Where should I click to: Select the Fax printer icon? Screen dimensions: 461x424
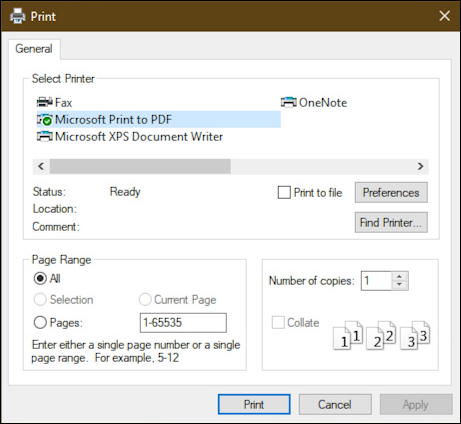point(44,102)
